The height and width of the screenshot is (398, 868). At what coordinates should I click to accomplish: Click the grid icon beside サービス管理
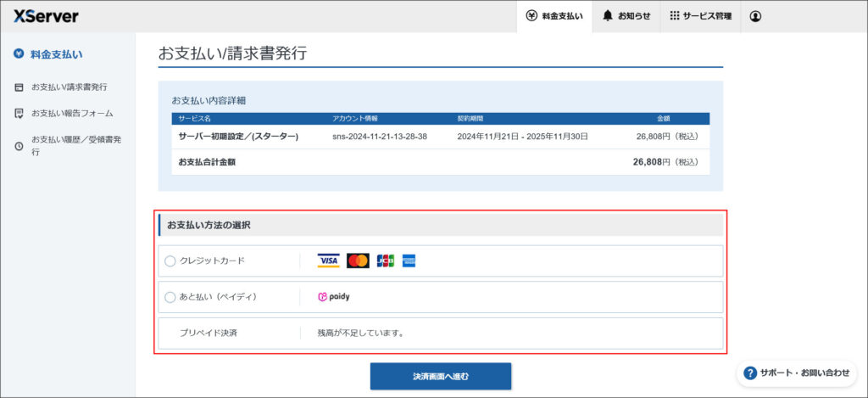[674, 16]
